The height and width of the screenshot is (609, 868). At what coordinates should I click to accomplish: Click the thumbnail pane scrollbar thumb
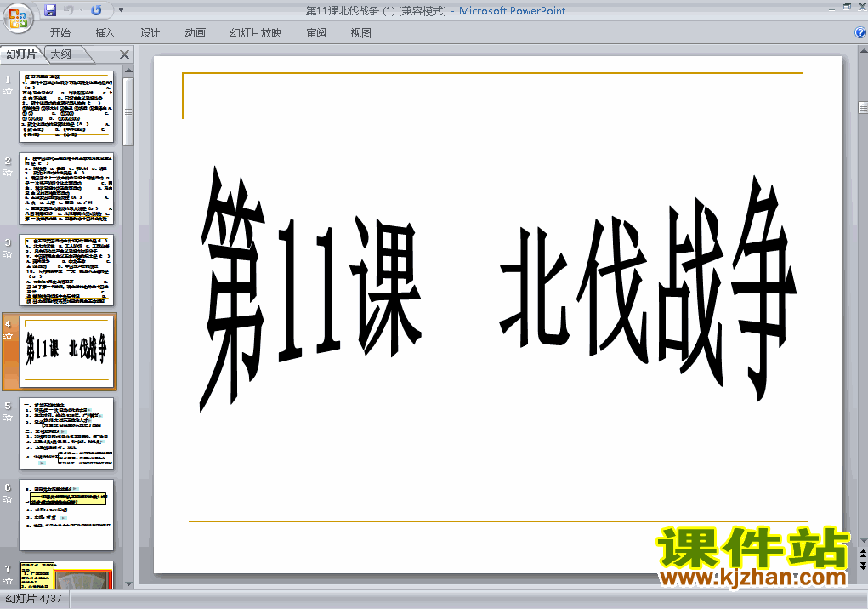coord(128,111)
